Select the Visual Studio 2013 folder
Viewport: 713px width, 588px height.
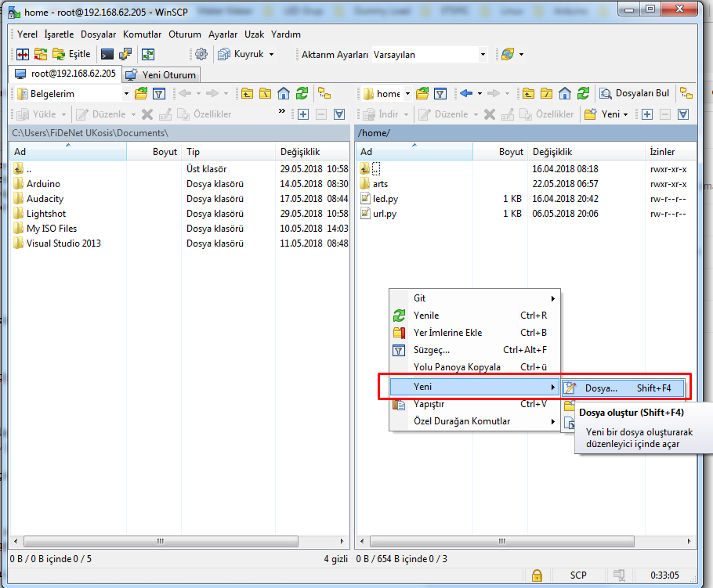click(x=63, y=243)
